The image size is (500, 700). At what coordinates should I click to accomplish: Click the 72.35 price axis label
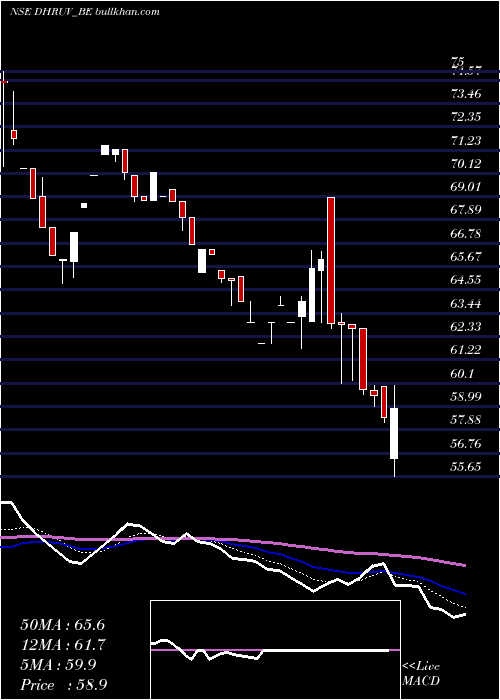point(466,117)
